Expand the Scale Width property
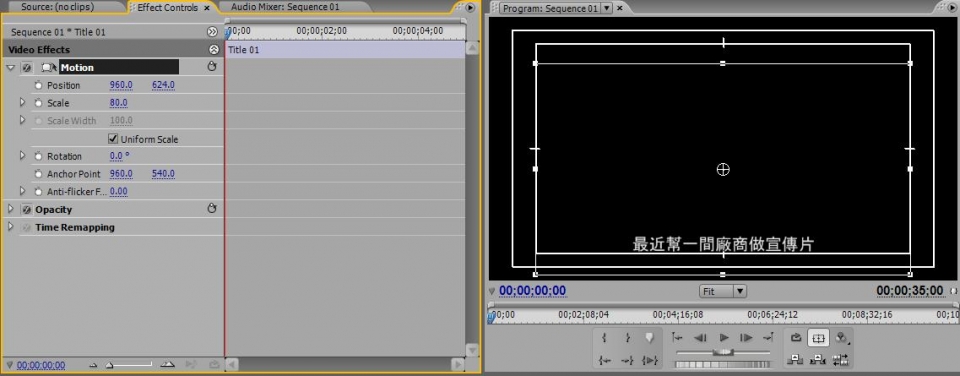 pos(23,121)
